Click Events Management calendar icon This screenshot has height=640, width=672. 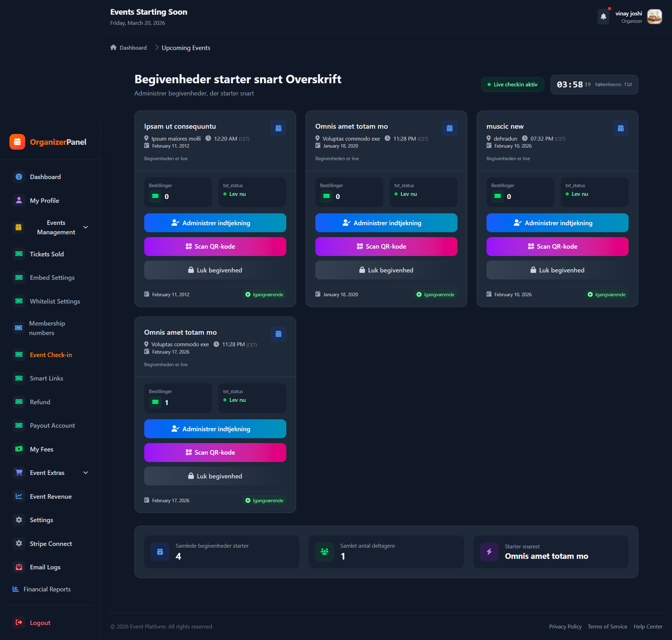point(19,227)
